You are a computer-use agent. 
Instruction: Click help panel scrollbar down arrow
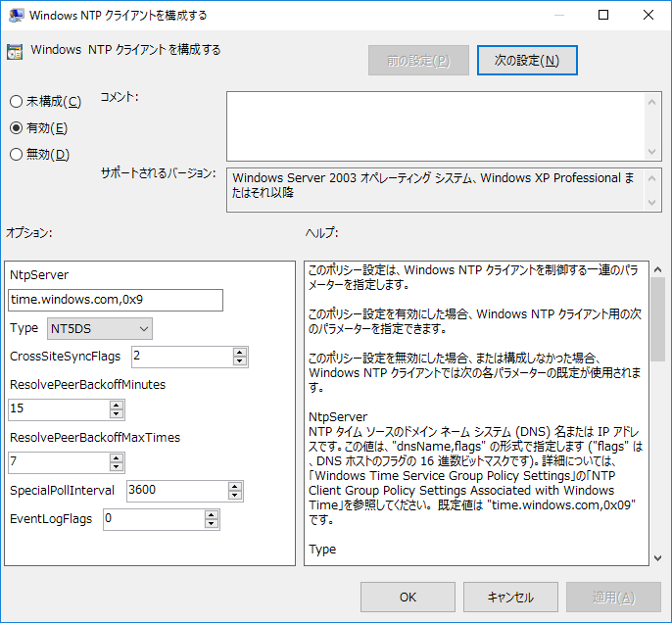658,558
